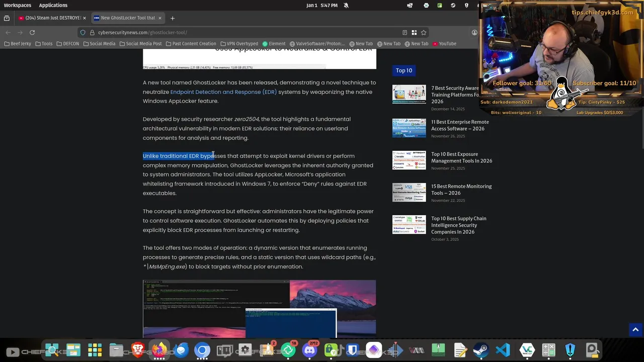Click the Firefox icon in the dock
Image resolution: width=644 pixels, height=362 pixels.
coord(159,350)
